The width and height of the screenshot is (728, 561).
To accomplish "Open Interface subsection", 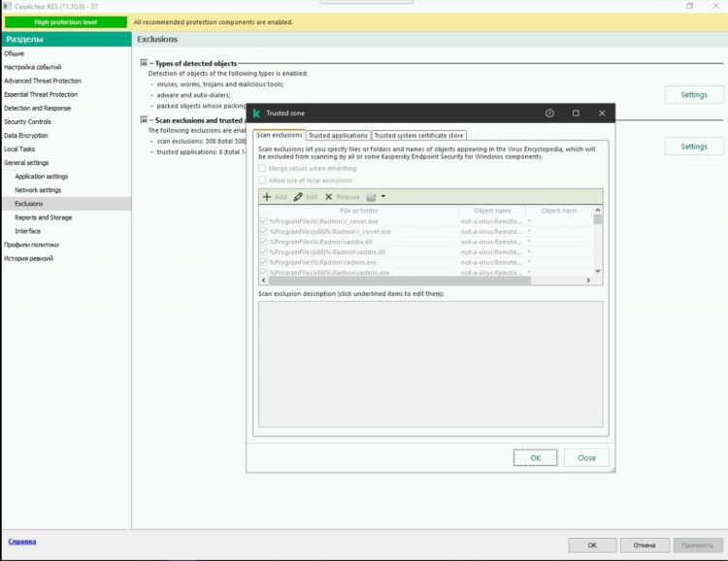I will pos(28,231).
